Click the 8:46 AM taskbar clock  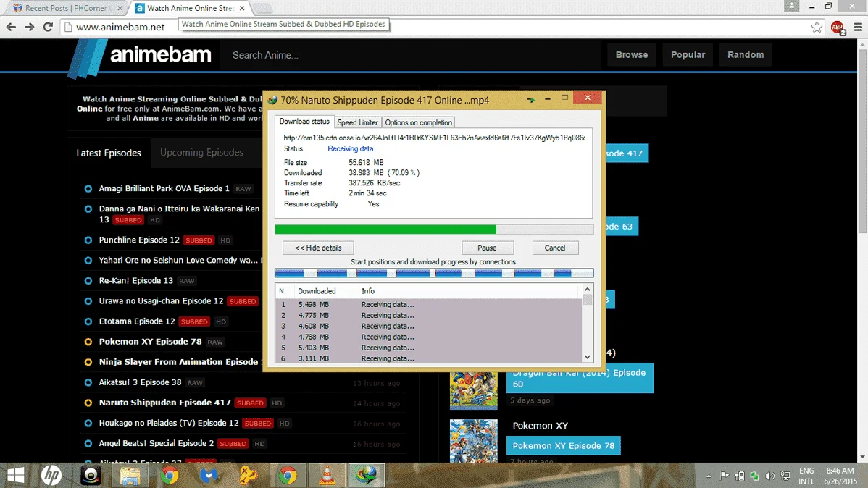pyautogui.click(x=840, y=471)
